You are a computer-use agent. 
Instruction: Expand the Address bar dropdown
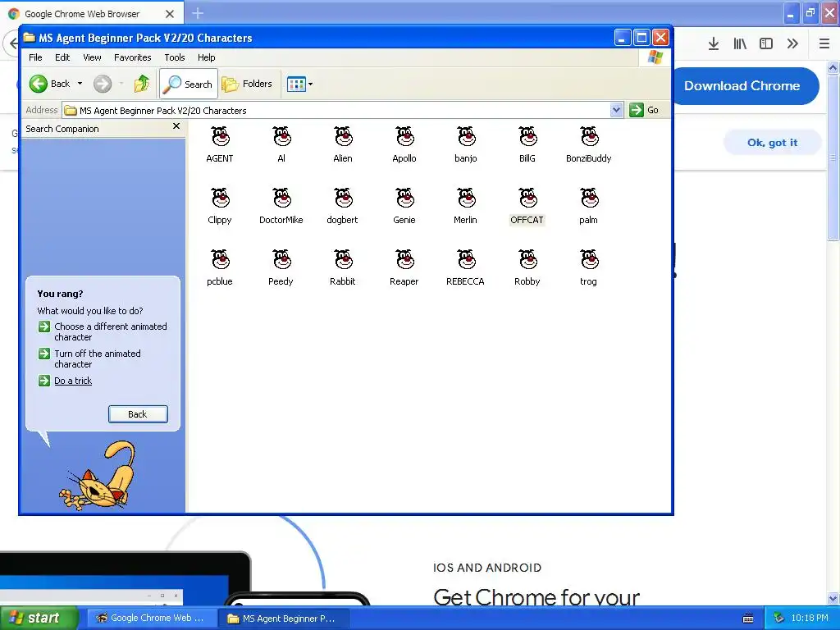616,110
